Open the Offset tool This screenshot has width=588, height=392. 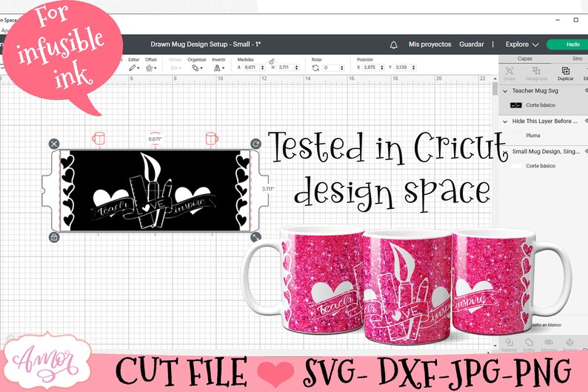point(149,68)
